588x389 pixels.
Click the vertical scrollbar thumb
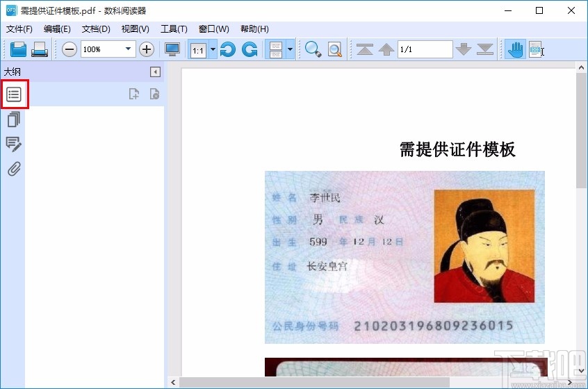581,131
